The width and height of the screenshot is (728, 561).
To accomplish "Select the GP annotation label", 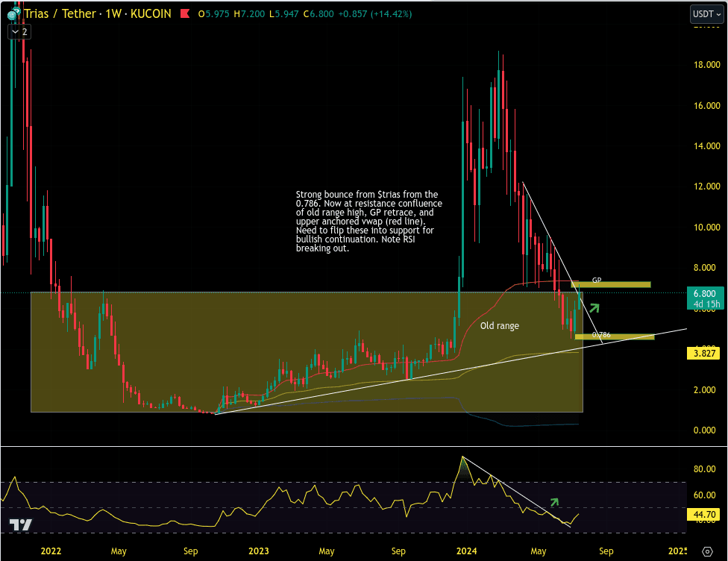I will [597, 280].
